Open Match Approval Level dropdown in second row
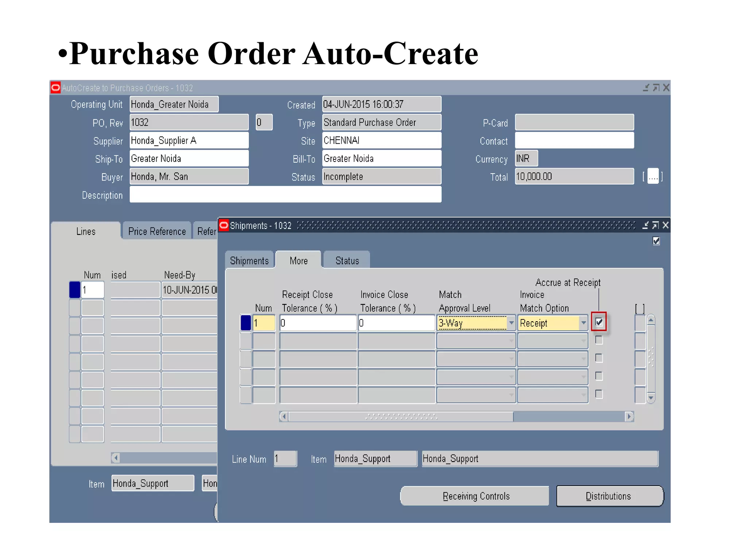Viewport: 747px width, 560px height. click(x=511, y=341)
